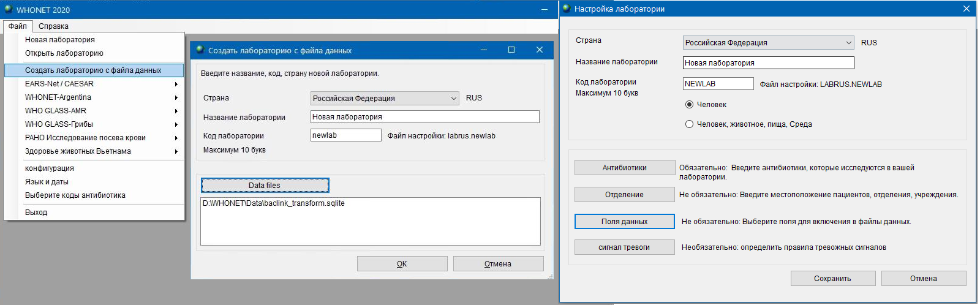Select Человек, животное, пища, Среда radio option
The width and height of the screenshot is (980, 305).
coord(689,124)
